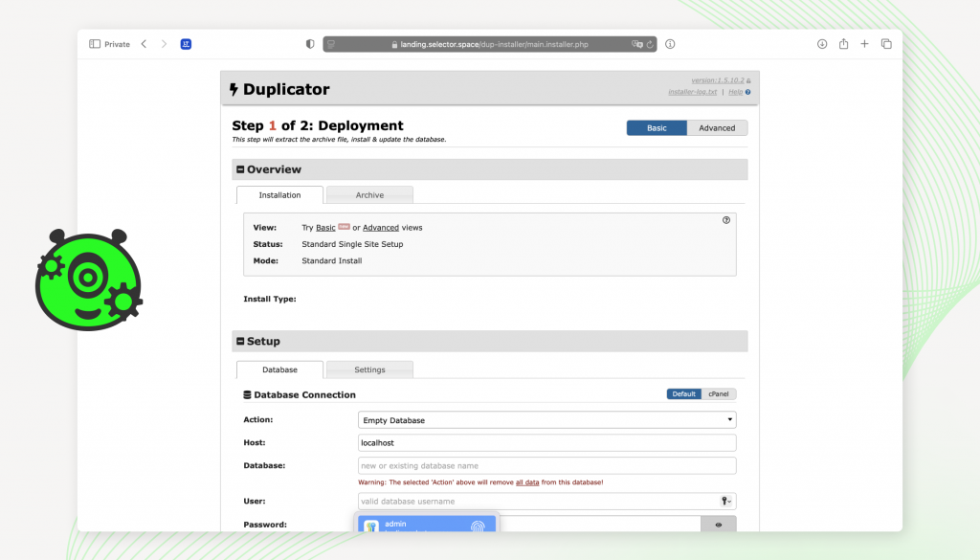The width and height of the screenshot is (980, 560).
Task: Open the Settings tab in Setup
Action: point(369,369)
